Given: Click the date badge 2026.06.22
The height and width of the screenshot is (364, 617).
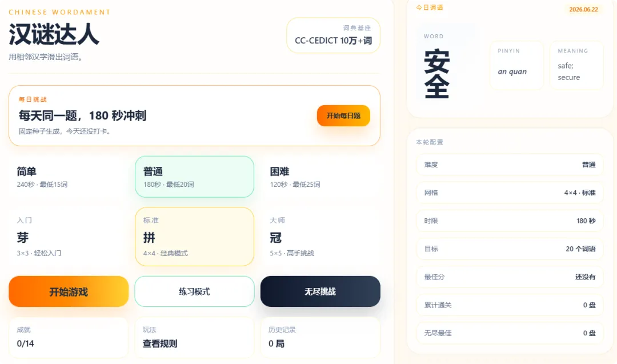Looking at the screenshot, I should 583,10.
